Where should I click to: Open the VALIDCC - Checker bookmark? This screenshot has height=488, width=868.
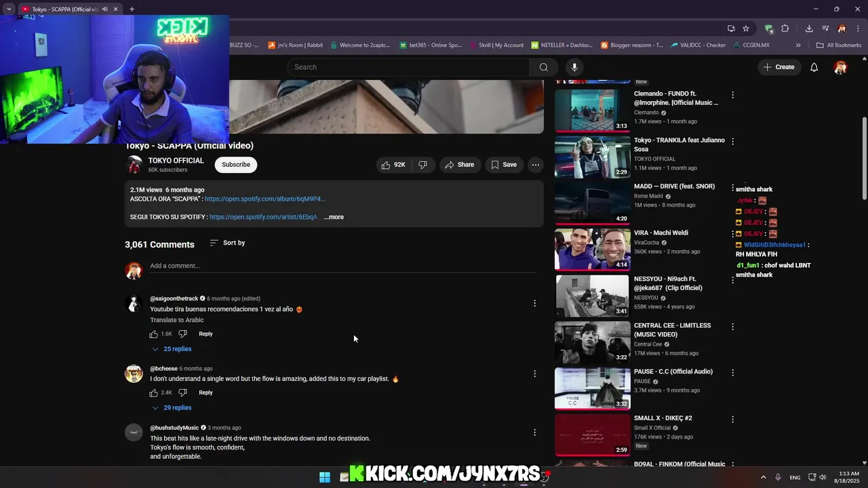698,45
